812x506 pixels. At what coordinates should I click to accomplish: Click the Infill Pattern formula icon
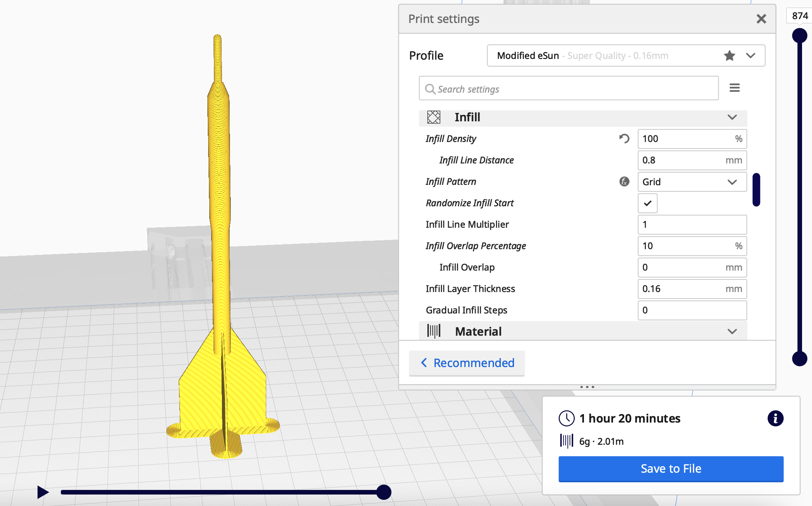(x=624, y=181)
